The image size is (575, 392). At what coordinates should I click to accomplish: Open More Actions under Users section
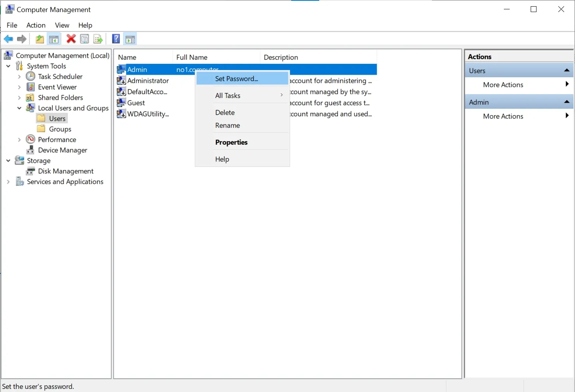pyautogui.click(x=503, y=85)
